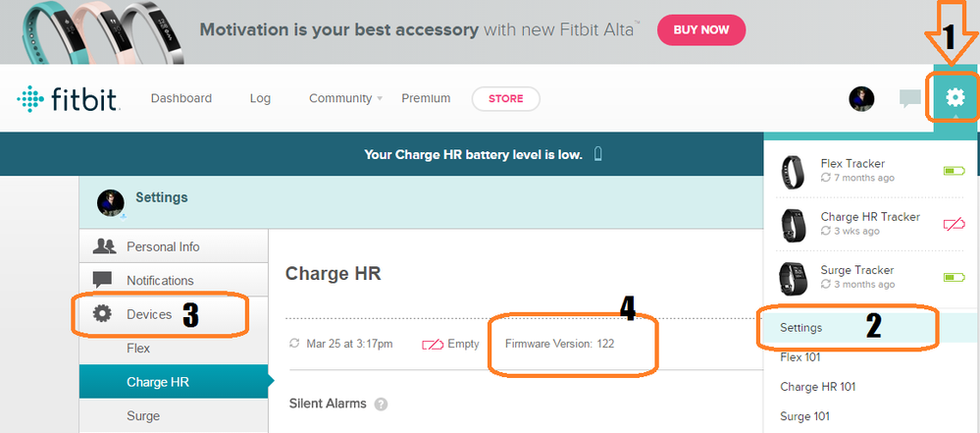Open the Charge HR 101 link

[x=817, y=387]
